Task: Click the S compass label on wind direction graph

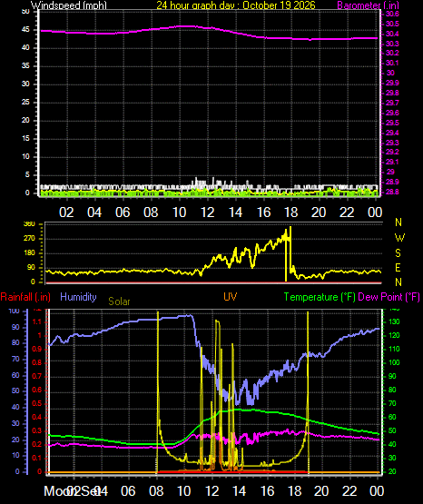Action: pyautogui.click(x=398, y=253)
